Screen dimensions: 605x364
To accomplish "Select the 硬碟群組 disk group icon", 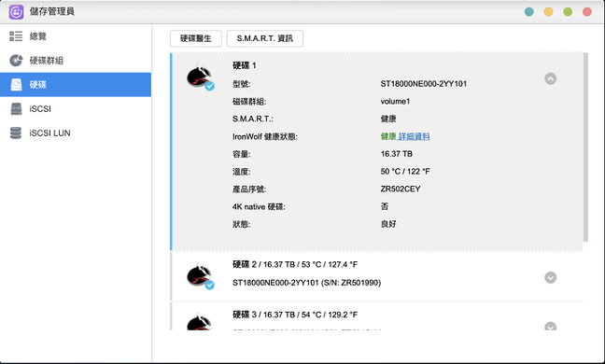I will pos(16,61).
